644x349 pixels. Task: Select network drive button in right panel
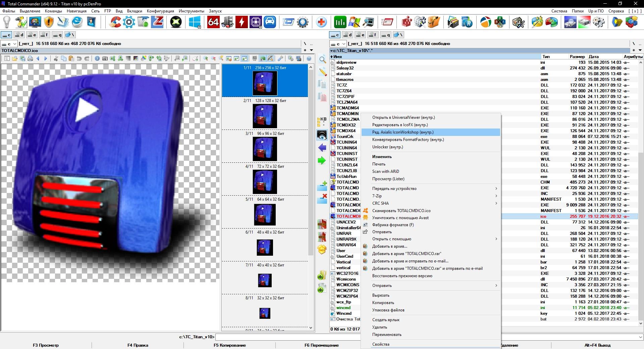point(398,35)
